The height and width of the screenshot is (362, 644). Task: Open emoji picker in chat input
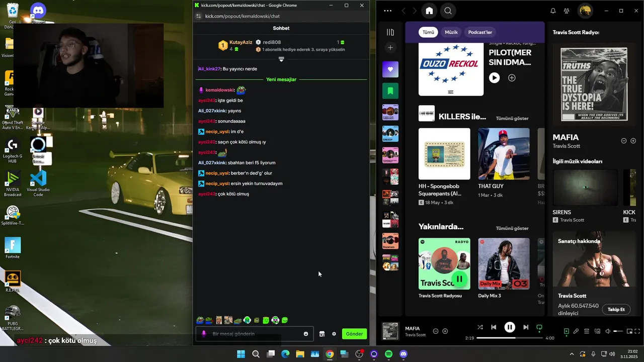[x=306, y=334]
